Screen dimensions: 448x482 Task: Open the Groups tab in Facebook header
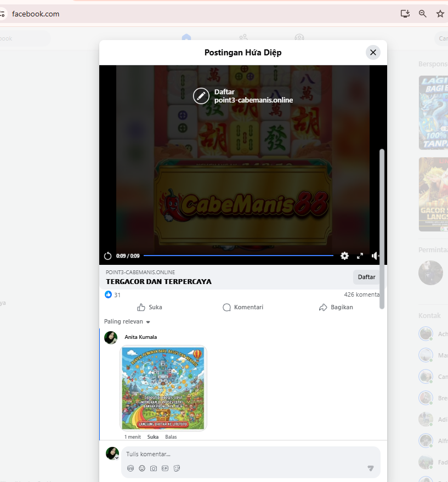coord(299,37)
